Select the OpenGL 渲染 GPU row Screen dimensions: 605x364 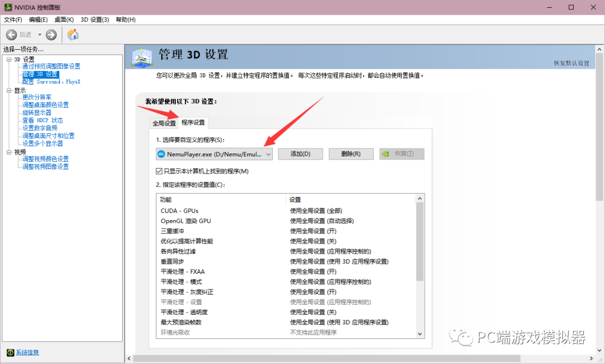[x=286, y=221]
